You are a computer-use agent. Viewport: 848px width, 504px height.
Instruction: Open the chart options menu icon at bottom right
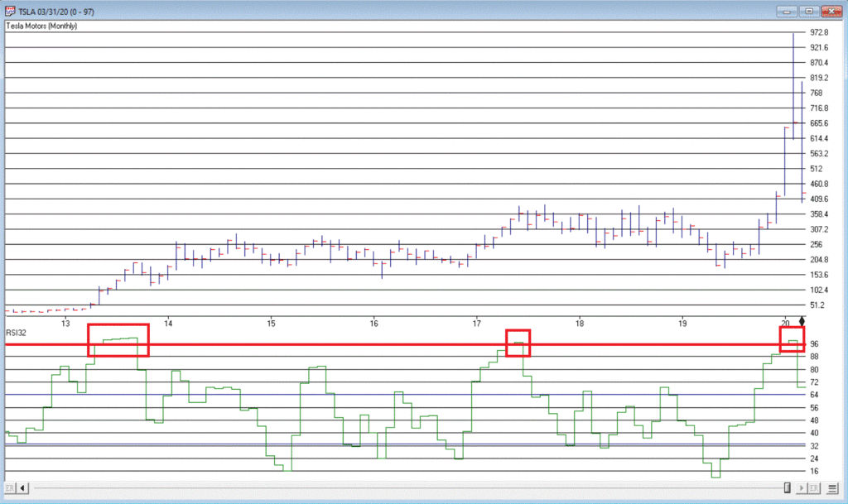831,488
